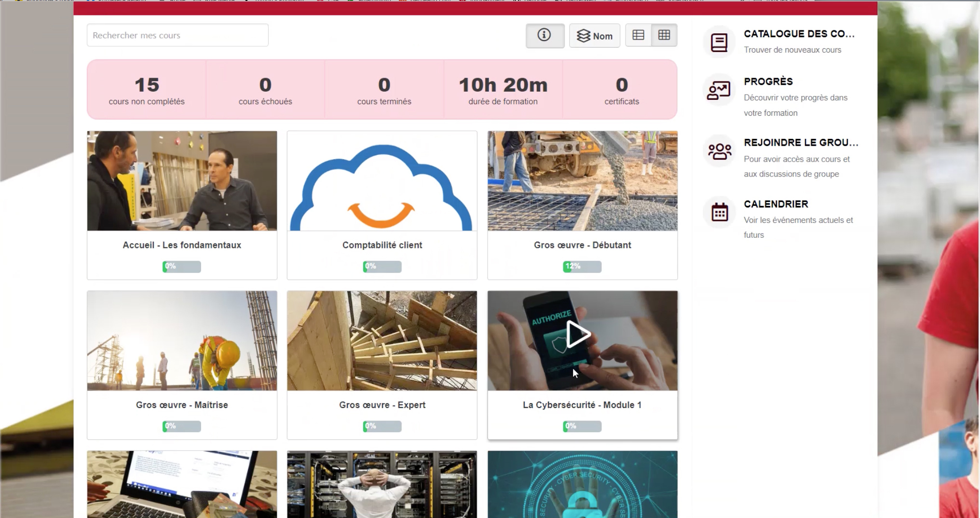Click the info icon button
The width and height of the screenshot is (980, 518).
(x=545, y=35)
